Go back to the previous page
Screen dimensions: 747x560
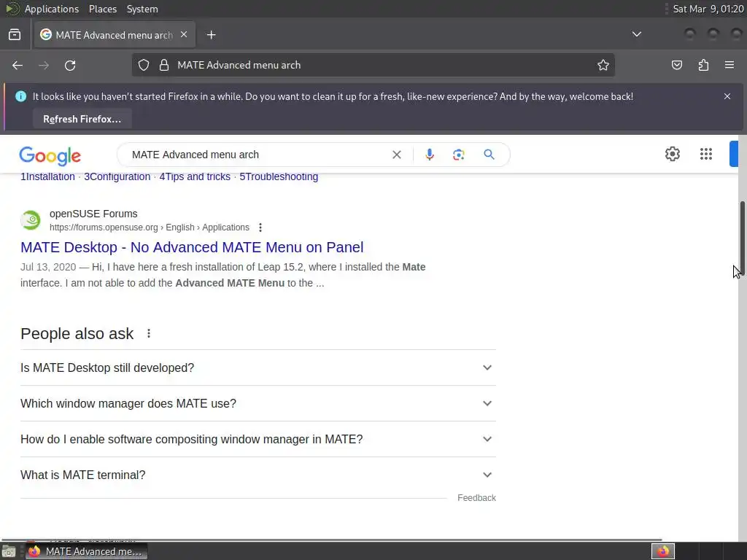[x=18, y=65]
